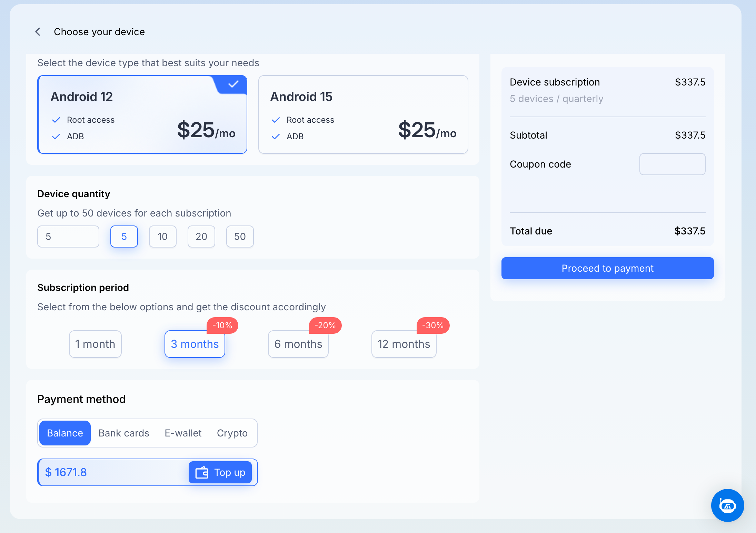The width and height of the screenshot is (756, 533).
Task: Focus the Coupon code input field
Action: coord(672,164)
